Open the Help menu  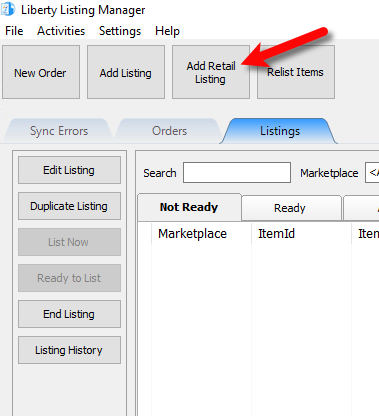(167, 31)
